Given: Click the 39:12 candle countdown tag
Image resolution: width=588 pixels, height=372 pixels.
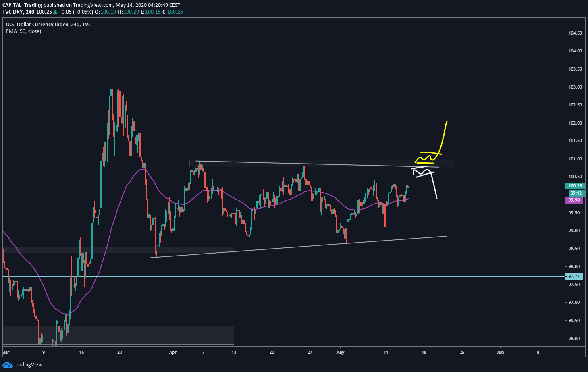Looking at the screenshot, I should 575,193.
